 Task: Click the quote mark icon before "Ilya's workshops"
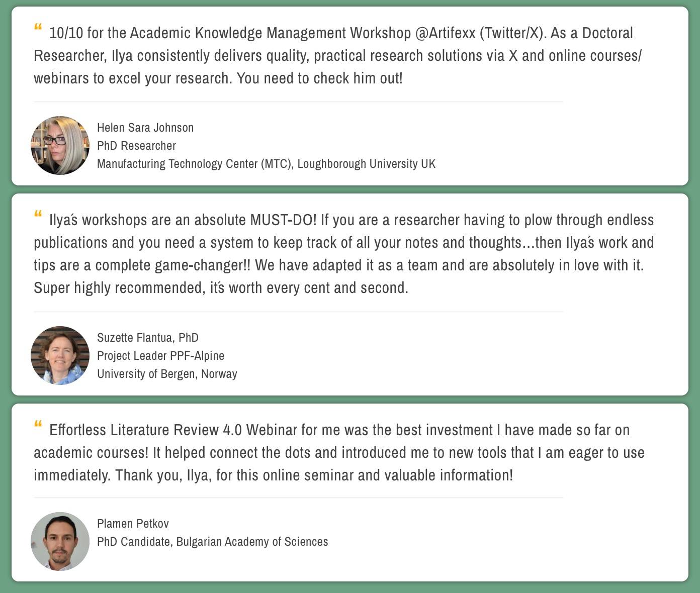pos(38,214)
